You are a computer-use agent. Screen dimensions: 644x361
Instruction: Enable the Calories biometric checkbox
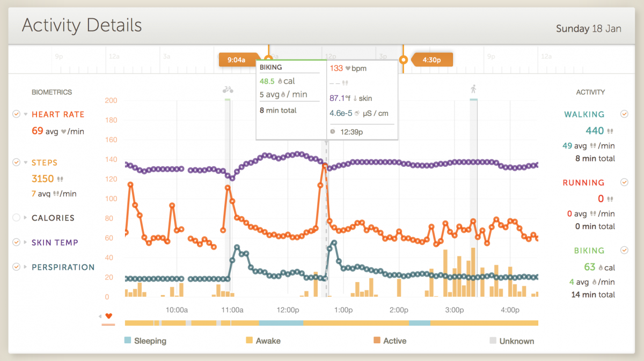(x=16, y=218)
